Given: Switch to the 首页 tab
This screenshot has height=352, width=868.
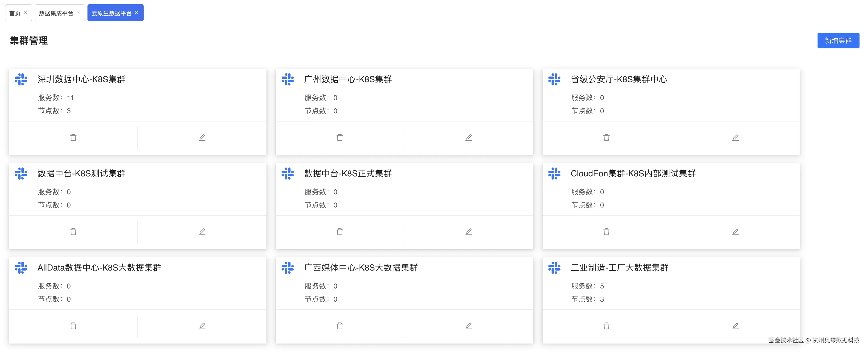Looking at the screenshot, I should (x=15, y=13).
